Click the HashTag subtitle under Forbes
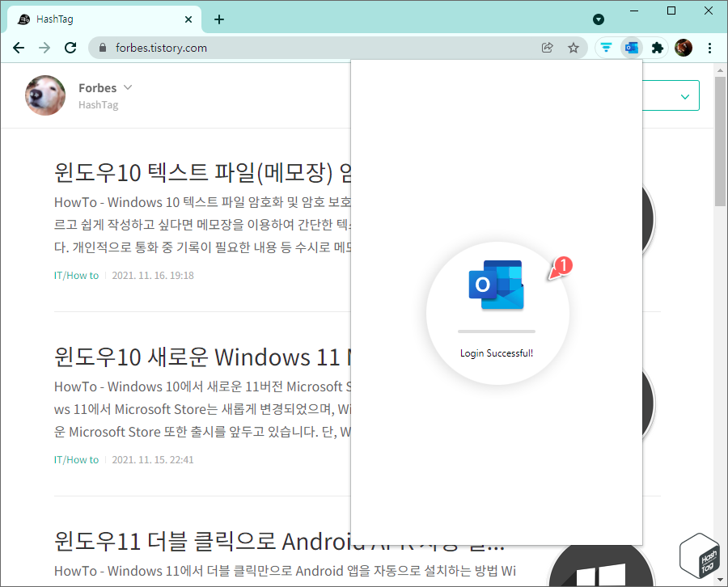Image resolution: width=728 pixels, height=587 pixels. coord(99,105)
